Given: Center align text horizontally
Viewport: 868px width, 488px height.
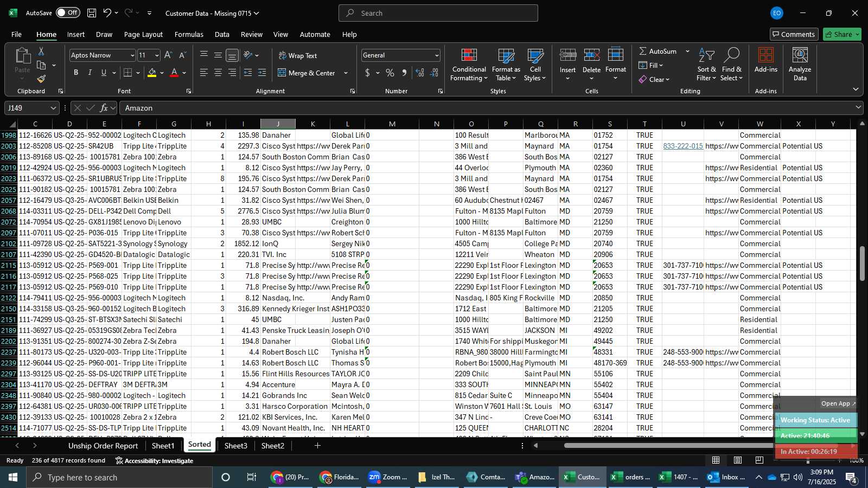Looking at the screenshot, I should click(218, 73).
